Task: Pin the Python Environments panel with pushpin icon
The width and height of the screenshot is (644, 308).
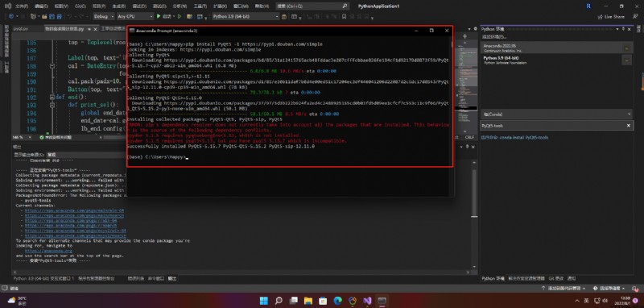Action: coord(623,29)
